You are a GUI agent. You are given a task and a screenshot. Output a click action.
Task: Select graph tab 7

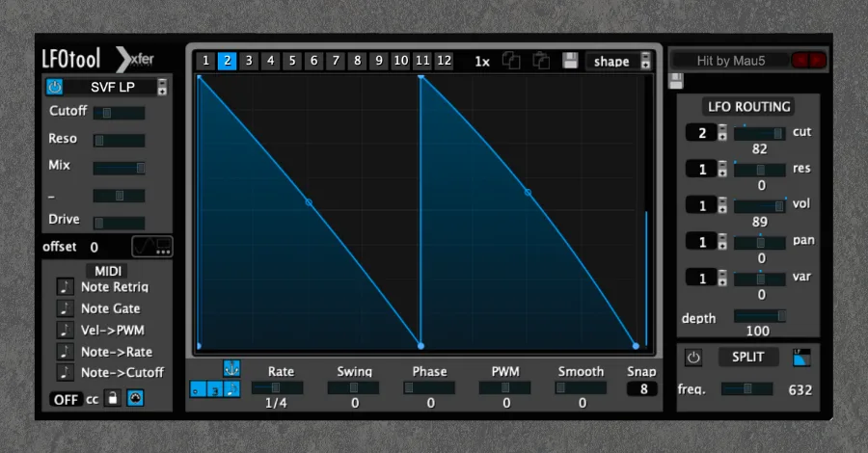point(335,61)
